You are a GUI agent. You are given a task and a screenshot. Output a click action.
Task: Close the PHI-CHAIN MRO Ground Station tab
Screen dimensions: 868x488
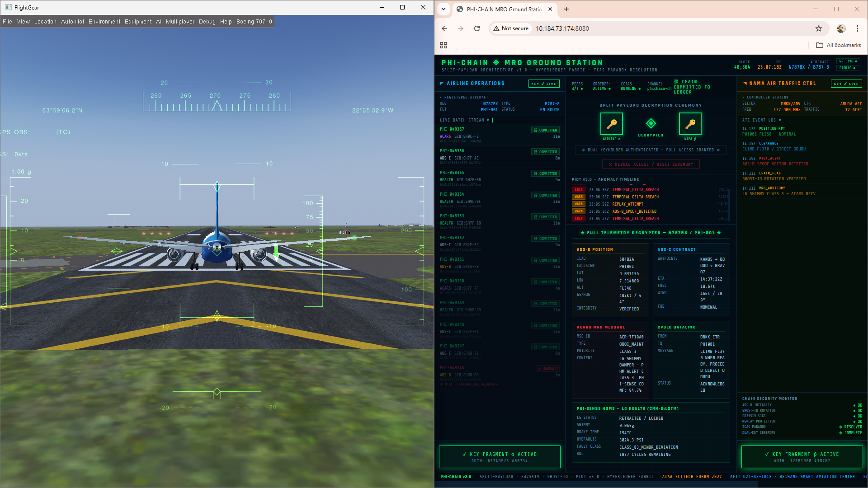(550, 9)
